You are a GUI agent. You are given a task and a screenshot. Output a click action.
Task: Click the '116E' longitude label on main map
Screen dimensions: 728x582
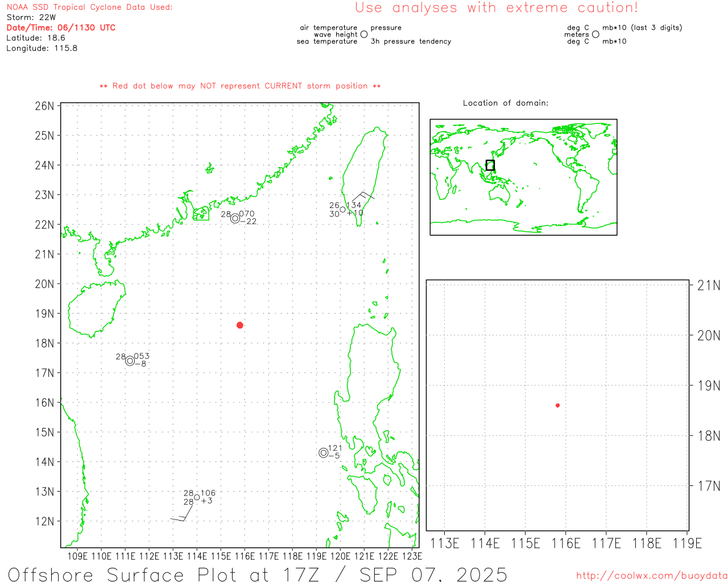[245, 556]
